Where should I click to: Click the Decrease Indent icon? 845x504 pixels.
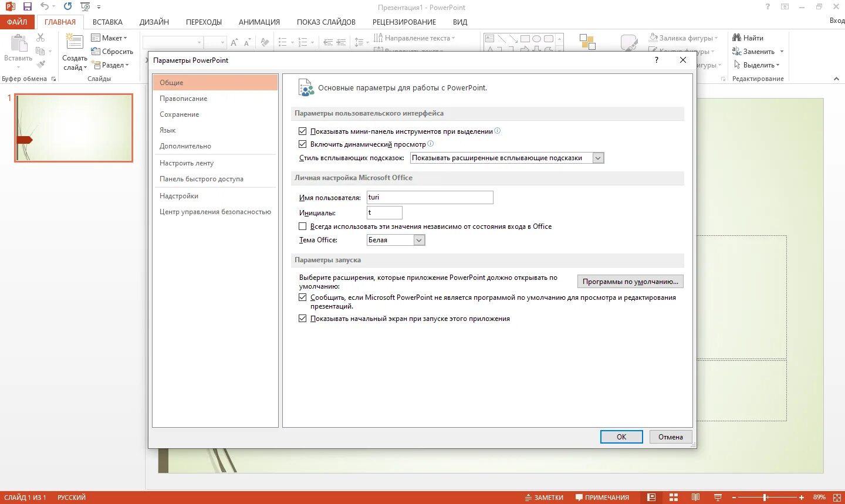pos(327,42)
